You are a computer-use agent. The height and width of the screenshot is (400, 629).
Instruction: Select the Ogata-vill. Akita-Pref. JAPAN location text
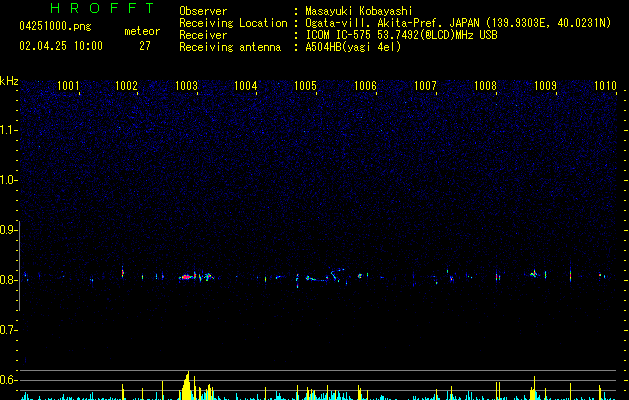[458, 23]
